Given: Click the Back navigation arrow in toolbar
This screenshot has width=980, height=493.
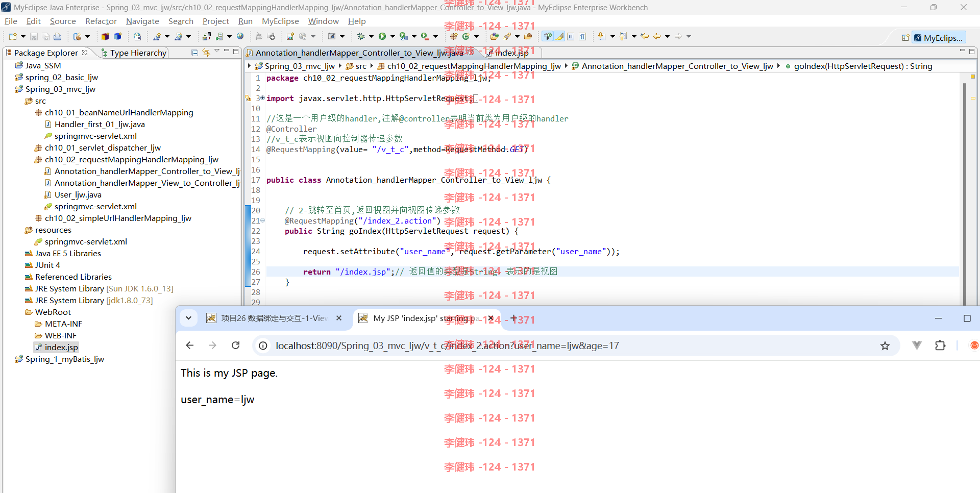Looking at the screenshot, I should 657,36.
